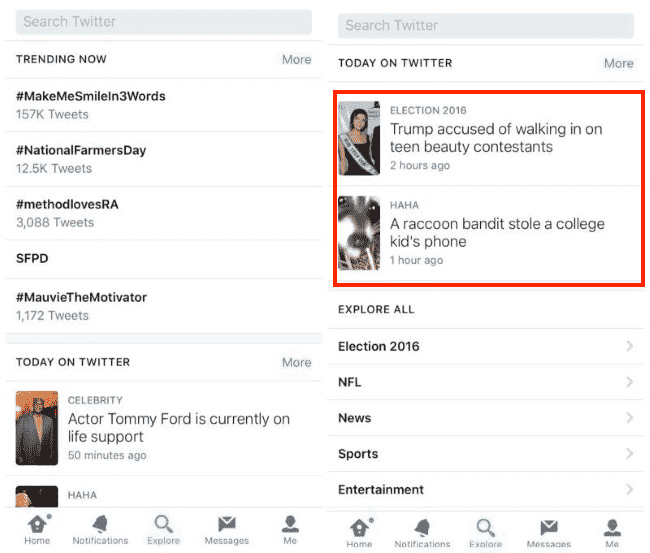The height and width of the screenshot is (553, 650).
Task: Tap More next to Trending Now
Action: click(x=296, y=59)
